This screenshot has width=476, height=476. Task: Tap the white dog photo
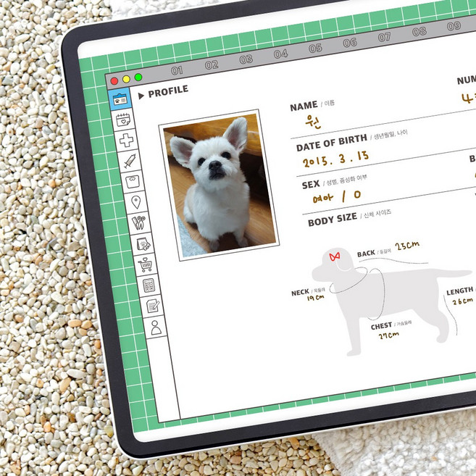(220, 184)
